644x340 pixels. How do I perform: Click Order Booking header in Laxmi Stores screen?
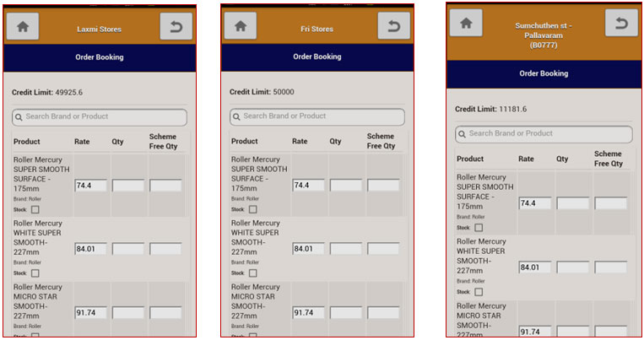tap(100, 57)
